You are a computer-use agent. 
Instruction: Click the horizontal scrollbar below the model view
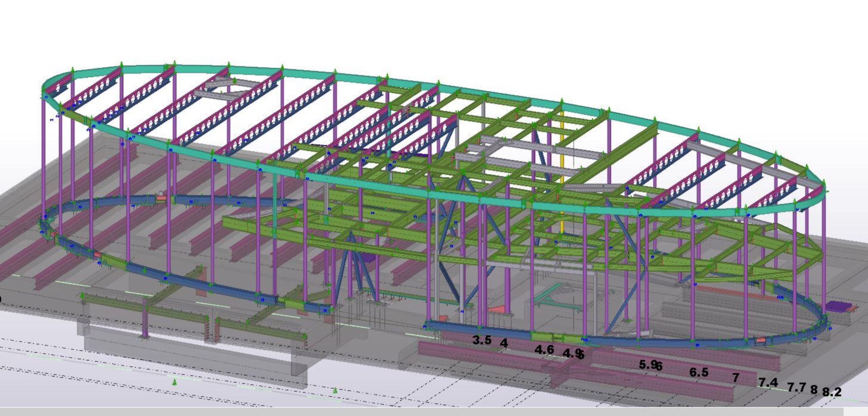(421, 412)
